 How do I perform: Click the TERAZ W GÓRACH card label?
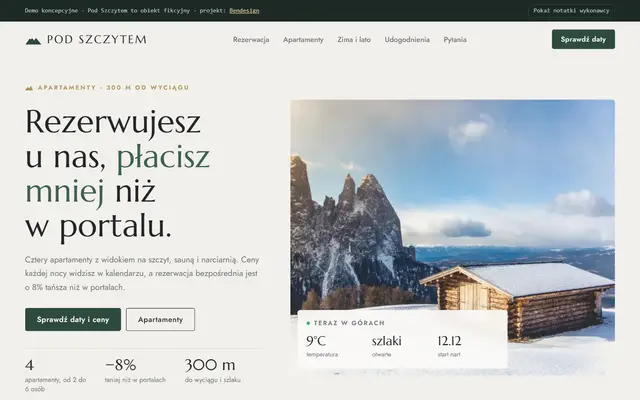tap(349, 323)
